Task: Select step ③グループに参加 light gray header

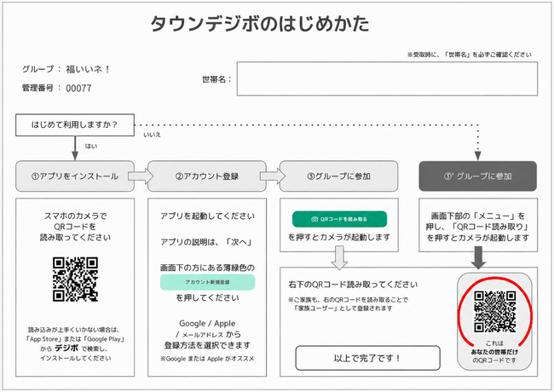Action: (339, 176)
